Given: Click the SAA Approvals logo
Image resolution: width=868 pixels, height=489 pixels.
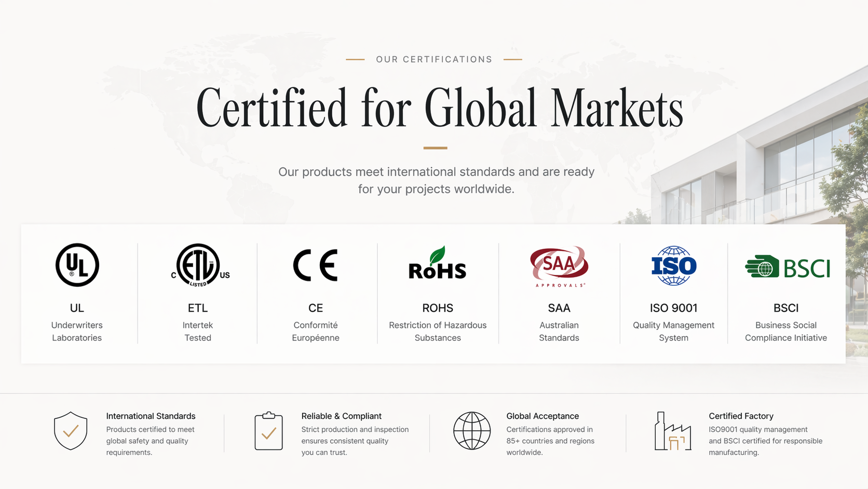Looking at the screenshot, I should [559, 266].
